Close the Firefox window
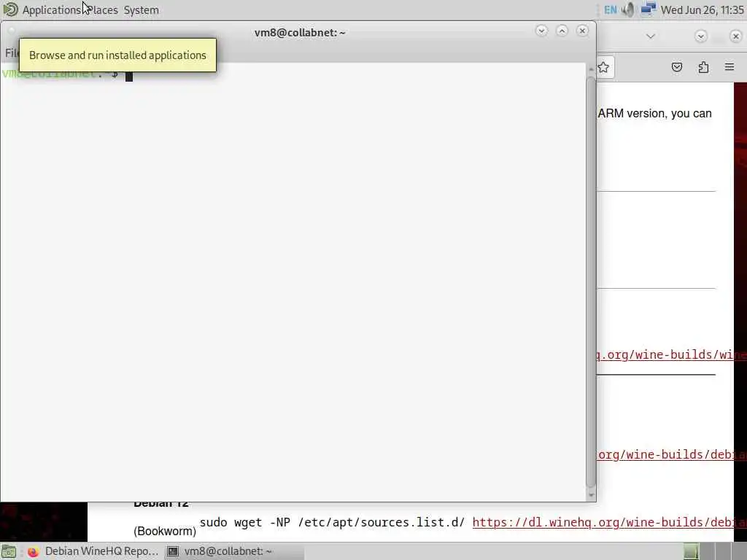 coord(735,36)
